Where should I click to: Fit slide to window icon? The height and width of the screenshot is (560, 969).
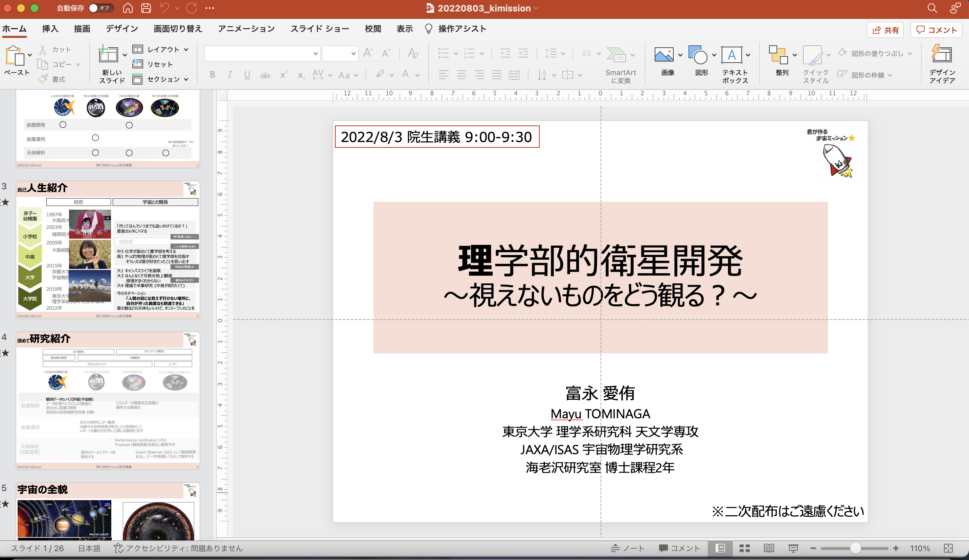coord(948,548)
